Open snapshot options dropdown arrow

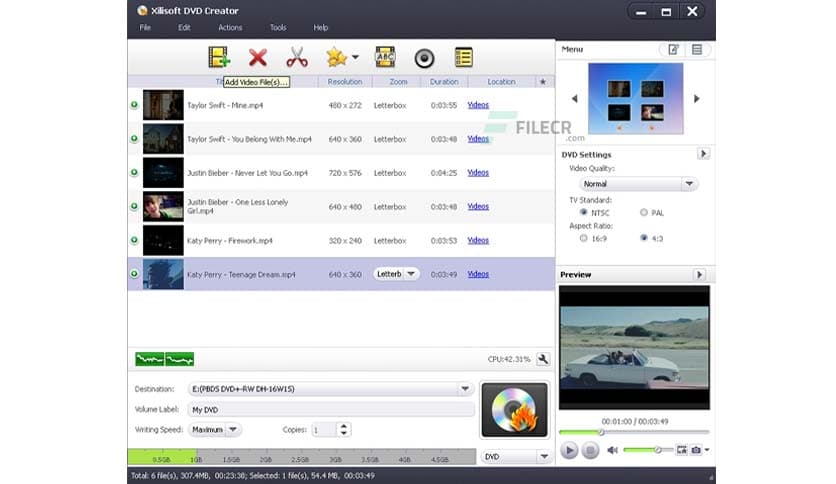click(707, 450)
